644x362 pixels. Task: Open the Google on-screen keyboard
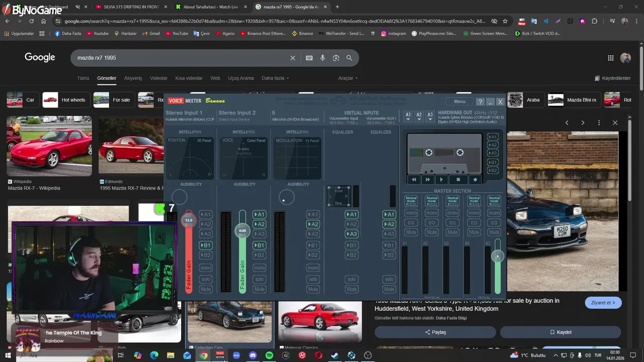click(309, 58)
